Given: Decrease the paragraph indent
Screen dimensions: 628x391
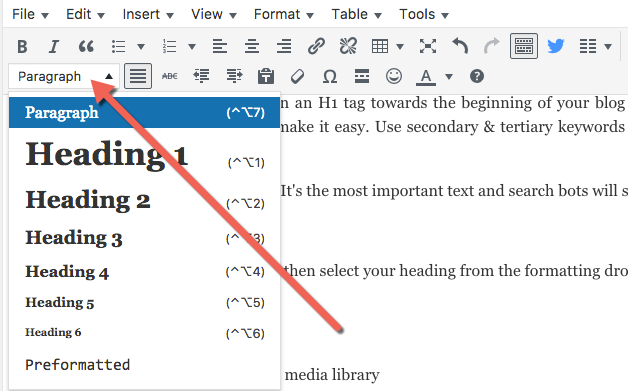Looking at the screenshot, I should coord(201,76).
